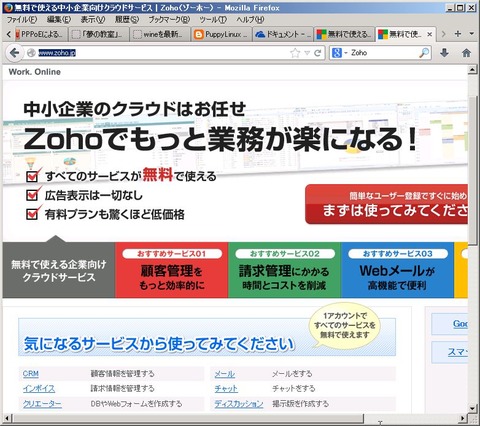Open おすすめサービス03 Webメール tile
480x426 pixels.
pos(397,270)
